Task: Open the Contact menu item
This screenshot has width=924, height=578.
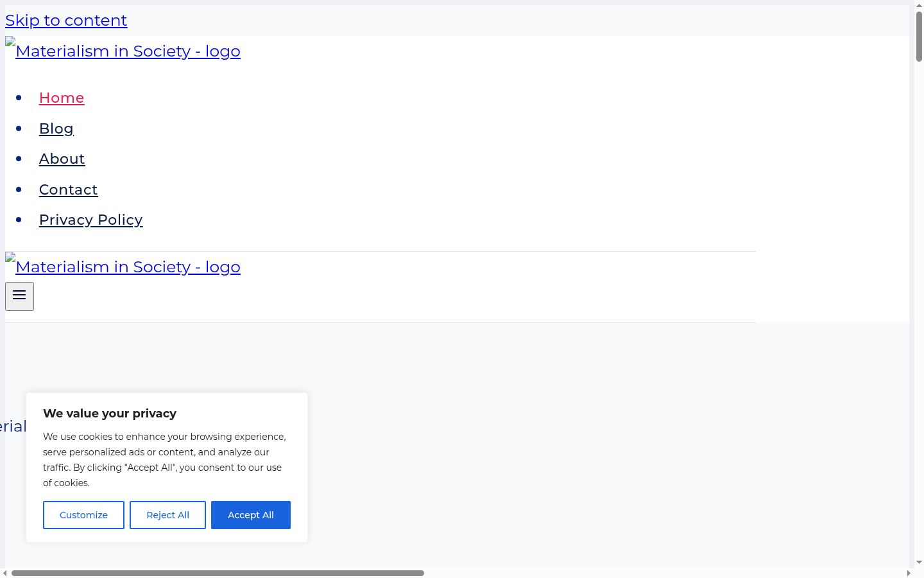Action: tap(69, 189)
